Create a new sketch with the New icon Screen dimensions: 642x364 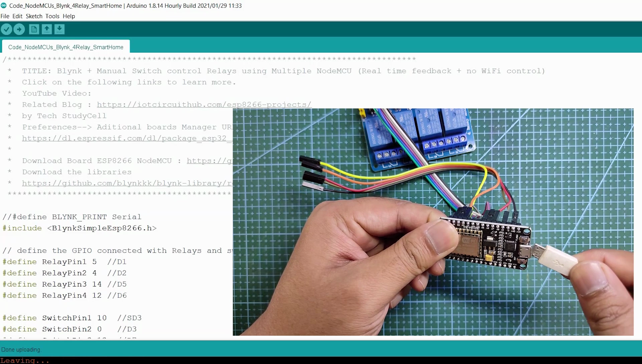(x=34, y=29)
